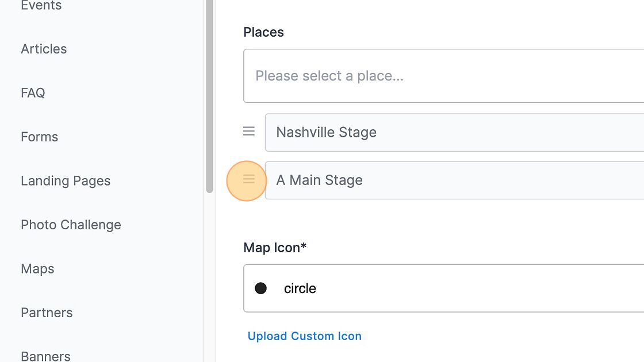Screen dimensions: 644x362
Task: Select Photo Challenge in the sidebar
Action: (71, 225)
